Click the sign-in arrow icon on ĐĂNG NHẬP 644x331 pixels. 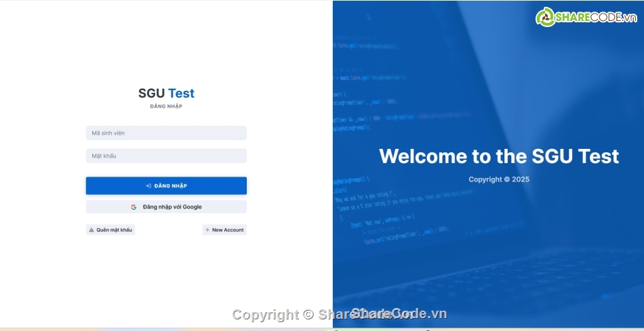click(x=148, y=185)
